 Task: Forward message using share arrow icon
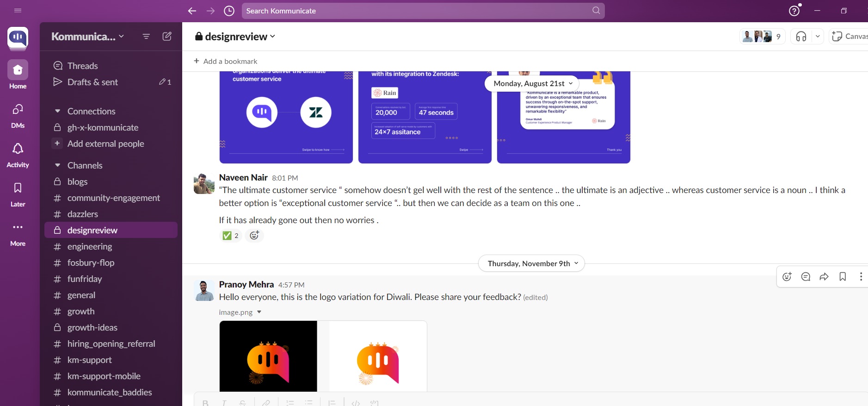point(824,276)
